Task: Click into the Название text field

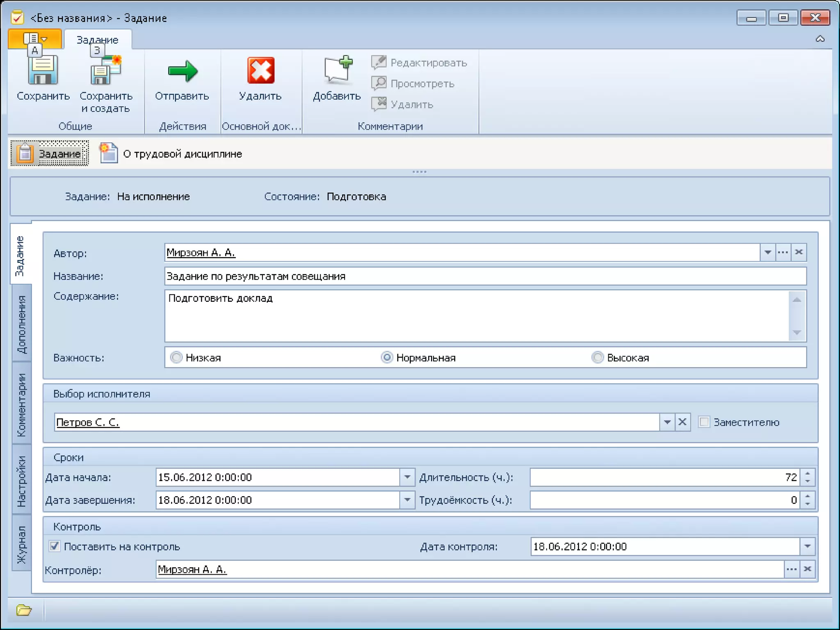Action: point(484,276)
